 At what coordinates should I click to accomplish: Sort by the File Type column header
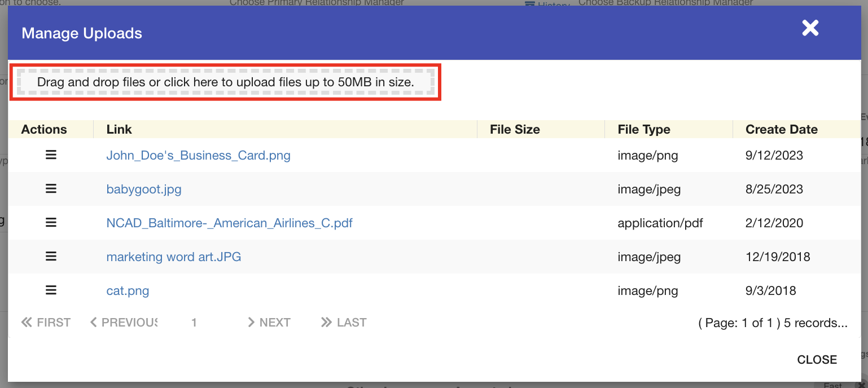coord(644,129)
